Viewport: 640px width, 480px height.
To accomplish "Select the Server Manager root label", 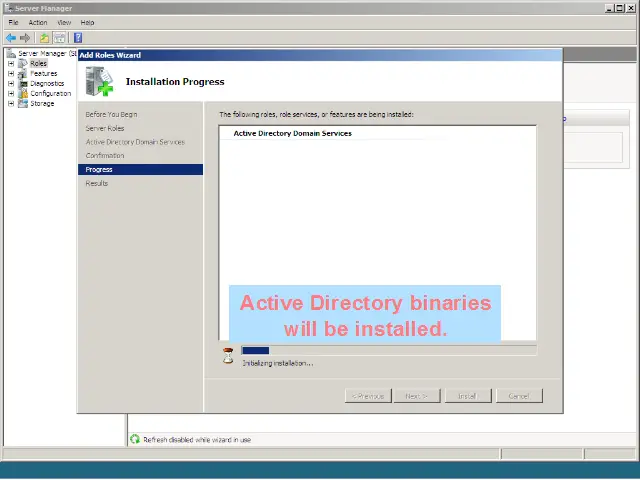I will pos(47,53).
